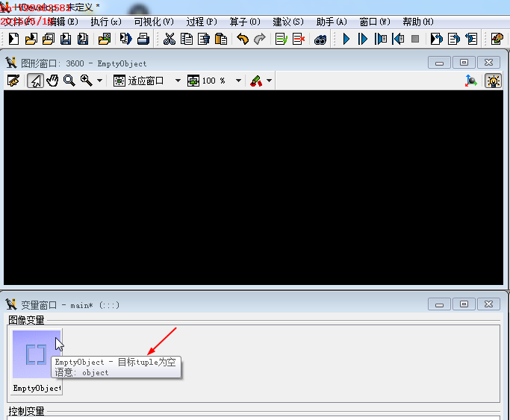This screenshot has height=420, width=510.
Task: Open the 执行(x) menu
Action: [106, 22]
